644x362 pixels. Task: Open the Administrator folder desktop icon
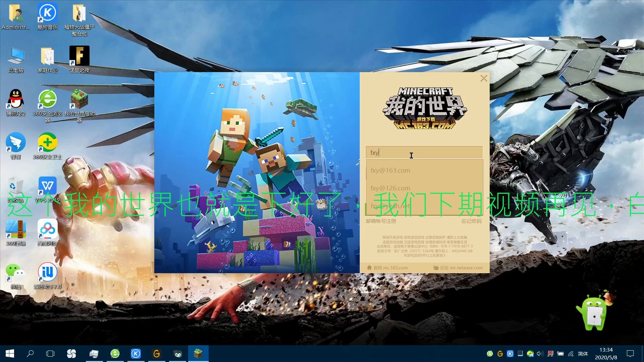pyautogui.click(x=16, y=17)
